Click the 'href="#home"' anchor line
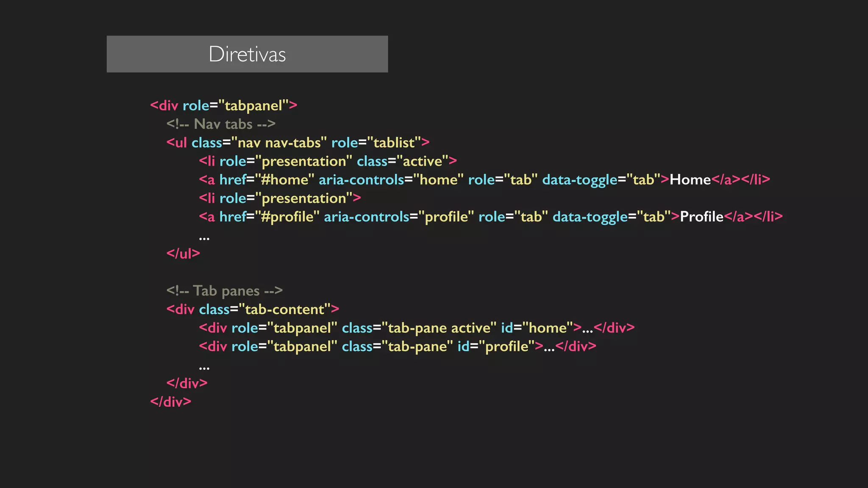Image resolution: width=868 pixels, height=488 pixels. 484,180
